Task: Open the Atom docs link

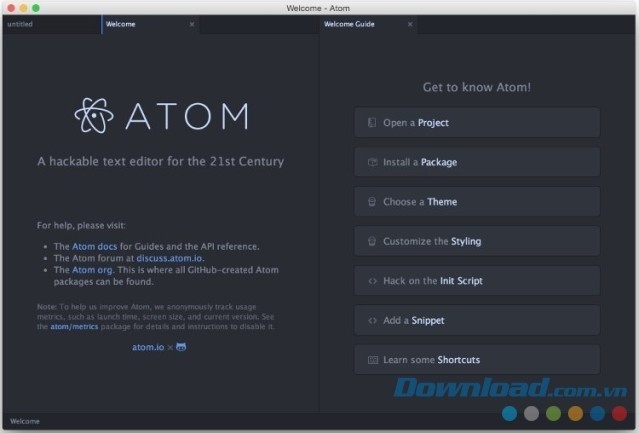Action: tap(94, 246)
